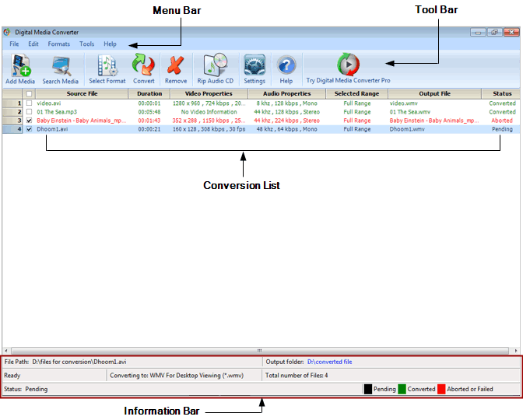This screenshot has height=420, width=523.
Task: Toggle the select-all checkbox in header
Action: coord(30,94)
